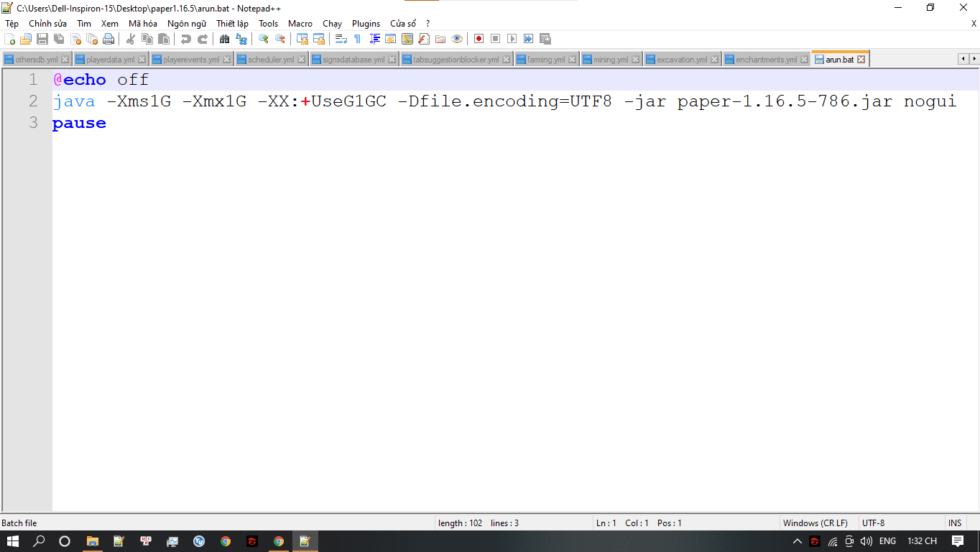Open File Explorer from the taskbar
Image resolution: width=980 pixels, height=552 pixels.
click(93, 541)
